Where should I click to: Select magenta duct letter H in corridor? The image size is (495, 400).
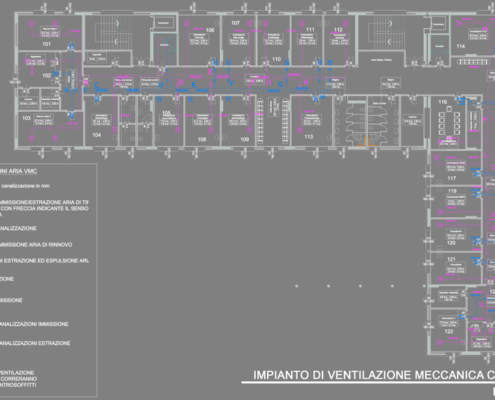[x=306, y=82]
